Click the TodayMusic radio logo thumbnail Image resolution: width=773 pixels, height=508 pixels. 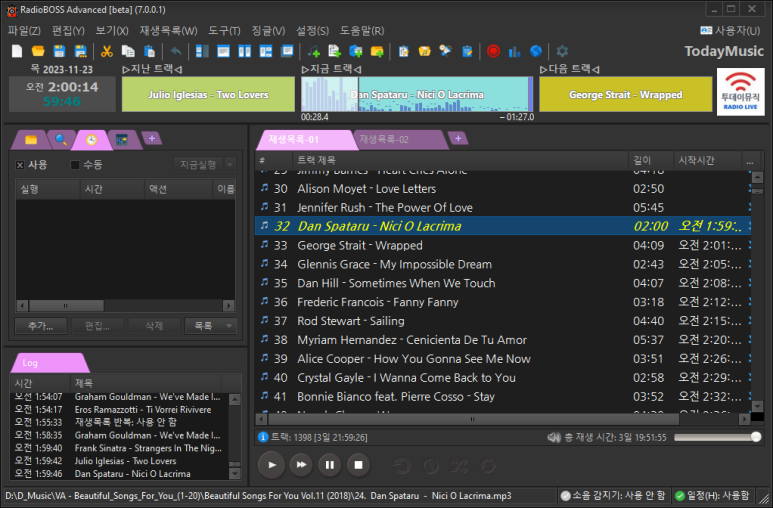pos(740,92)
